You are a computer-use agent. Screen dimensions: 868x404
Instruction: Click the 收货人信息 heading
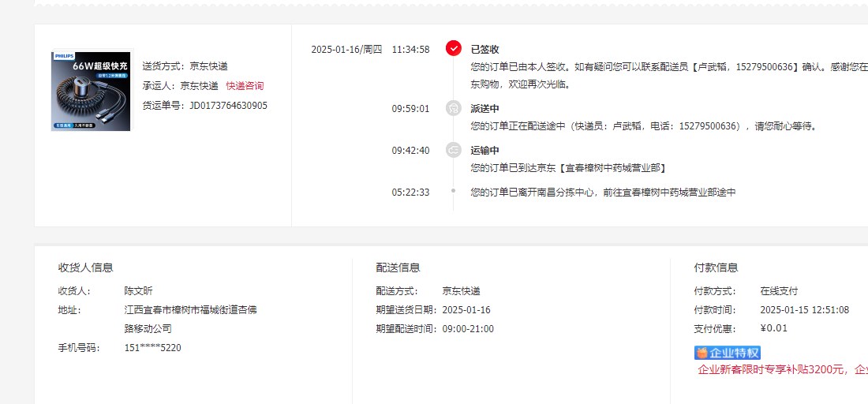(x=86, y=267)
